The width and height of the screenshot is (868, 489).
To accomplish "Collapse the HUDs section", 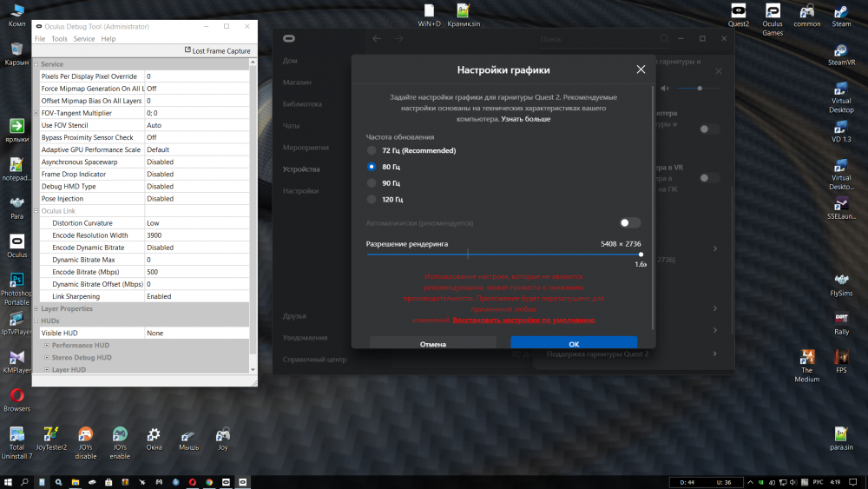I will pos(36,320).
